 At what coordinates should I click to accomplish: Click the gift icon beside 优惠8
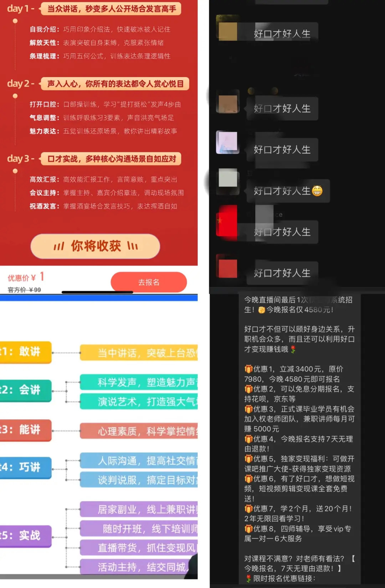click(x=248, y=529)
